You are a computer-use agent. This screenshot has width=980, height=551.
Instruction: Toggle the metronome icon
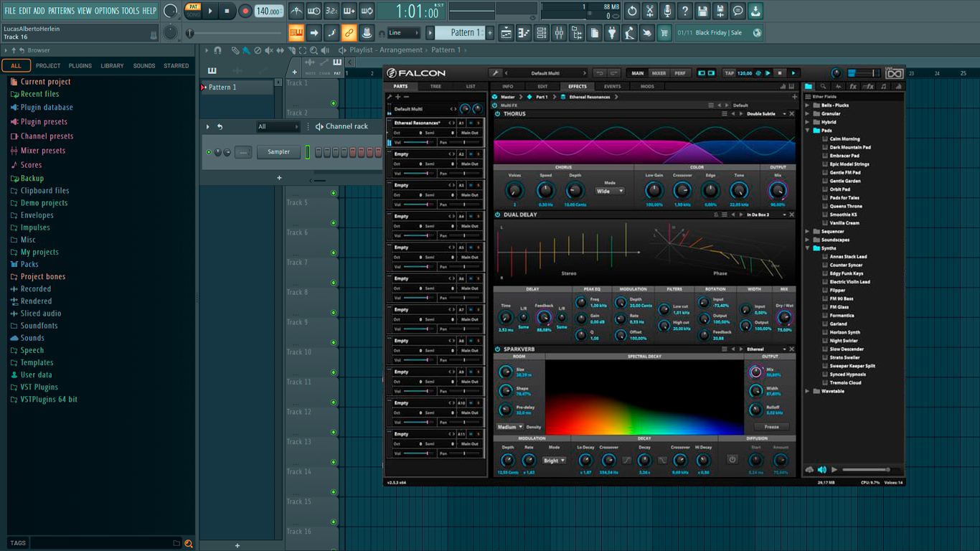pyautogui.click(x=296, y=11)
